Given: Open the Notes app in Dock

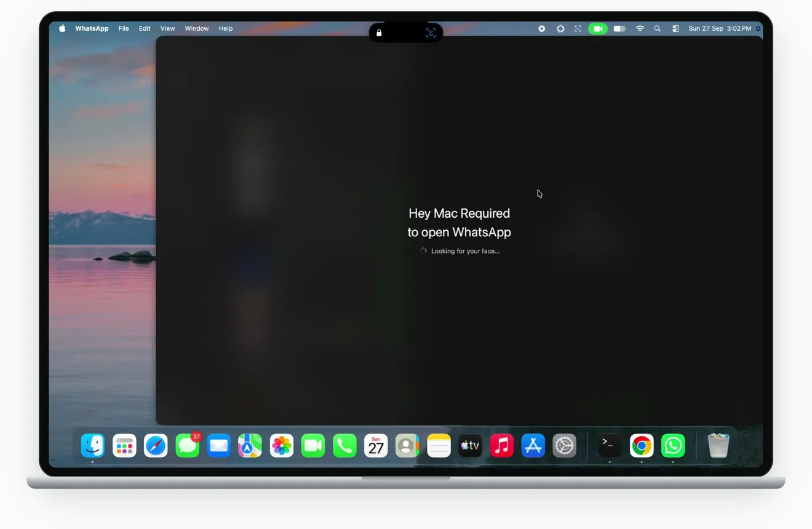Looking at the screenshot, I should point(439,446).
